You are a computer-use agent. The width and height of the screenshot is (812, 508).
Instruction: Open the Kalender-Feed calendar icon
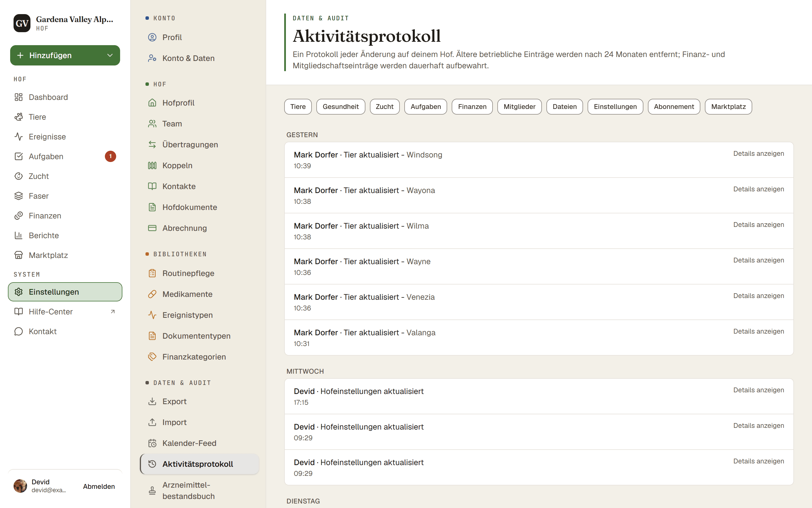(x=152, y=443)
